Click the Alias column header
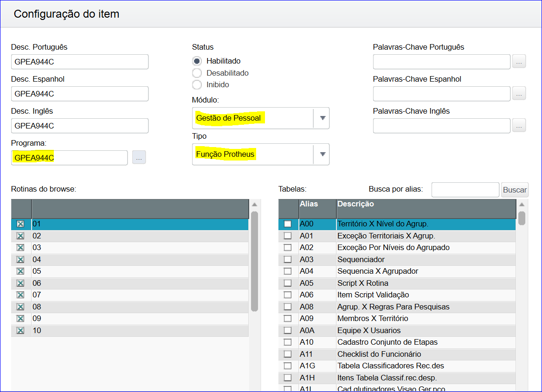542x392 pixels. (317, 205)
